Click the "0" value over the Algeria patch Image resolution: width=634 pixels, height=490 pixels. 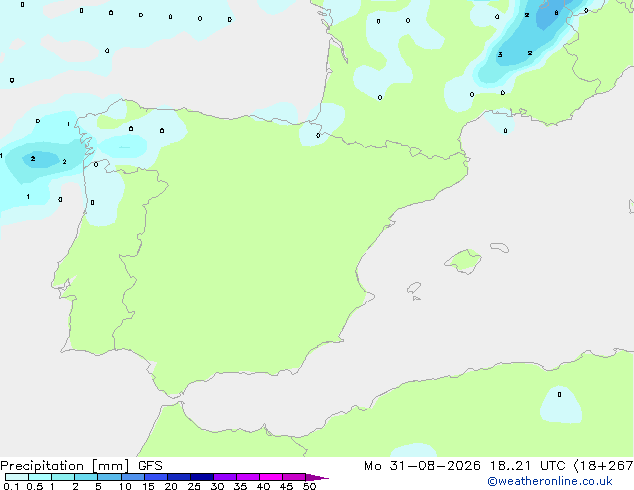point(559,395)
